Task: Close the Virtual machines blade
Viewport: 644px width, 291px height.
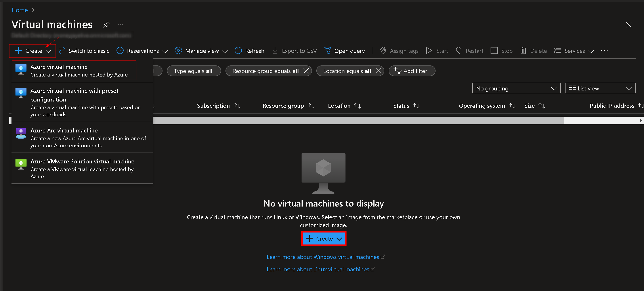Action: 629,25
